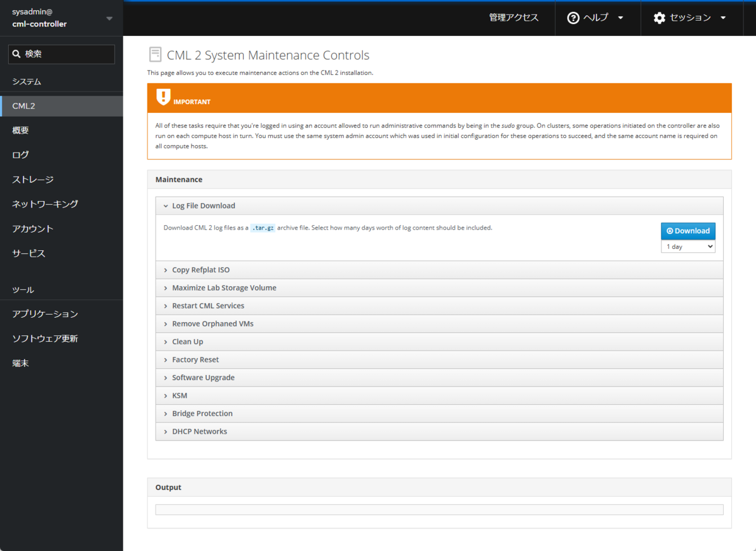Click the Output panel heading

(x=168, y=487)
